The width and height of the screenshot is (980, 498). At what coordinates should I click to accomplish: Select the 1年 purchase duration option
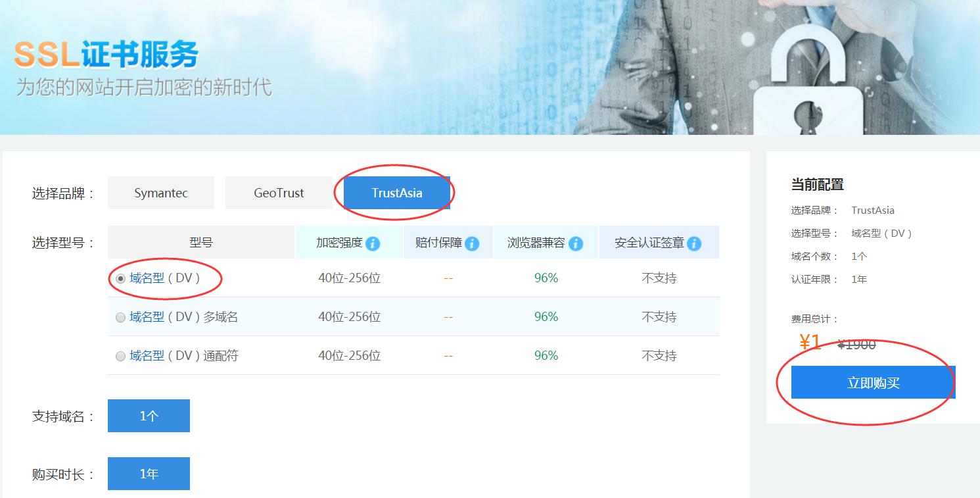coord(149,473)
